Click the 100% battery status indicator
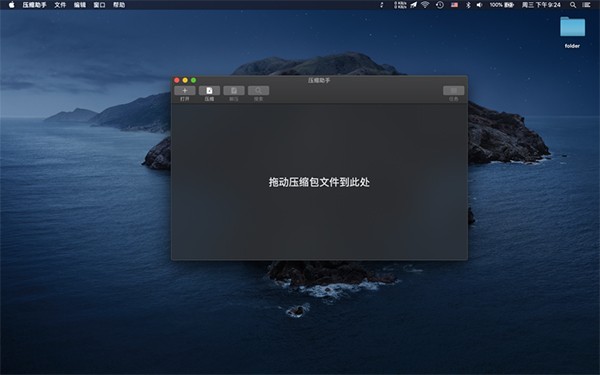The image size is (600, 375). tap(502, 5)
